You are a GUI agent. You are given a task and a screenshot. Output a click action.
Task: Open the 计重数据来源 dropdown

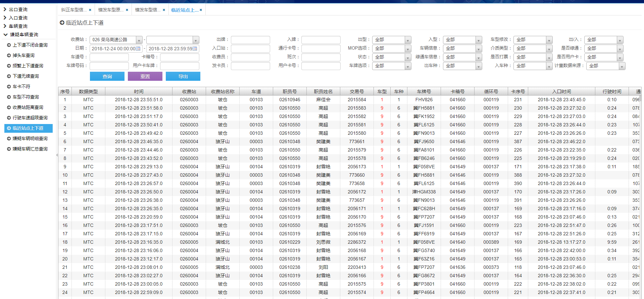[x=622, y=66]
